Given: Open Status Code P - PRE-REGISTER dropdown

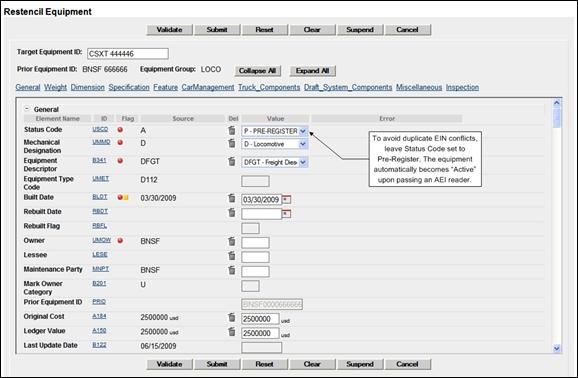Looking at the screenshot, I should point(275,131).
